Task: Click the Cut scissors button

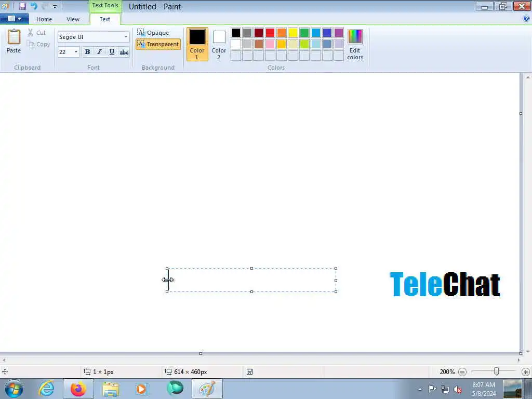Action: (37, 33)
